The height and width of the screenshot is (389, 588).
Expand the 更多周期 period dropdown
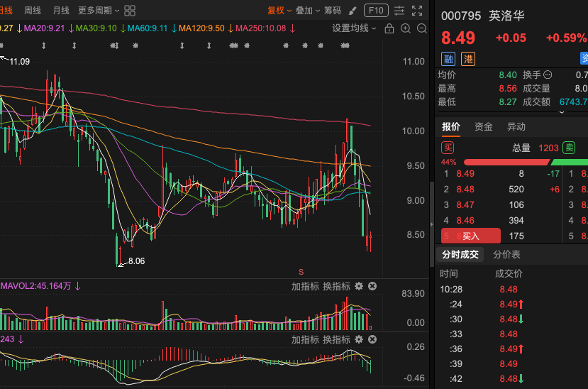pos(99,11)
